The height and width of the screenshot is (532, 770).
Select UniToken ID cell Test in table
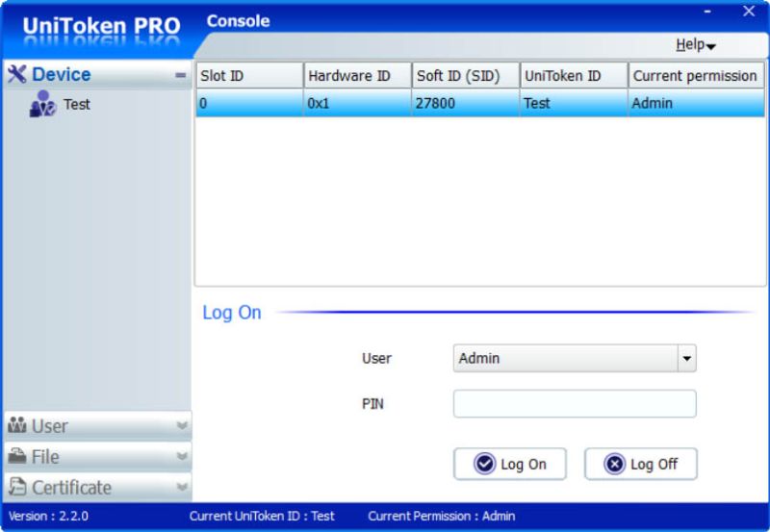click(574, 103)
